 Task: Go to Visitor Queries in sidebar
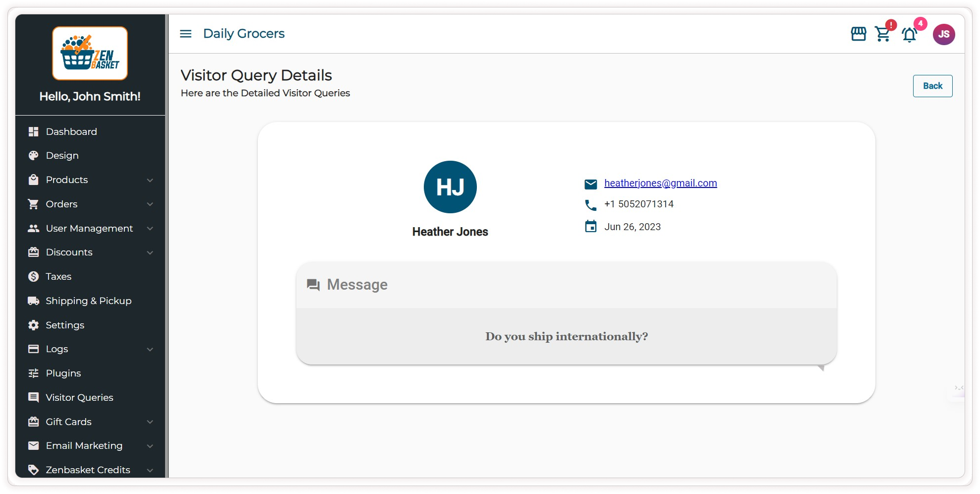(79, 397)
